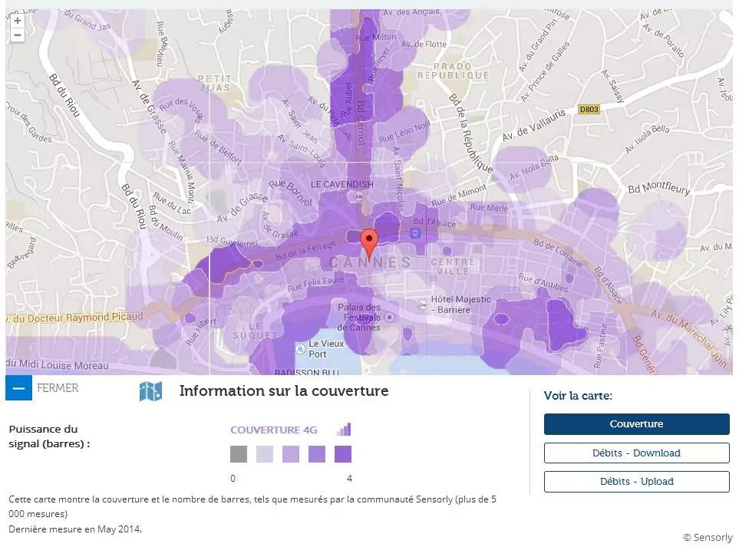Open the Sensorly copyright link

tap(707, 538)
